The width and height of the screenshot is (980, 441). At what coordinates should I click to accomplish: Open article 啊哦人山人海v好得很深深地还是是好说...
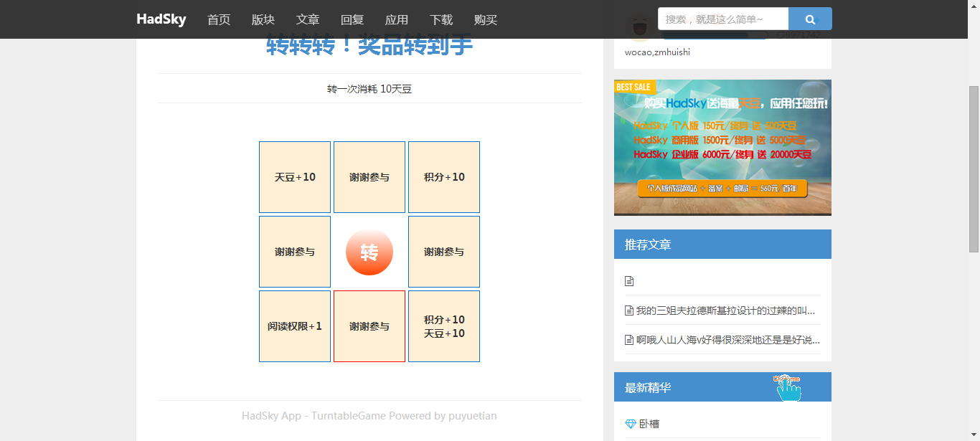click(728, 340)
